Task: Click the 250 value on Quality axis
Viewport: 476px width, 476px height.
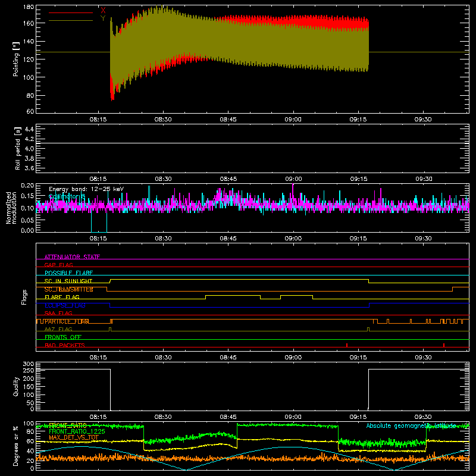Action: click(x=29, y=371)
